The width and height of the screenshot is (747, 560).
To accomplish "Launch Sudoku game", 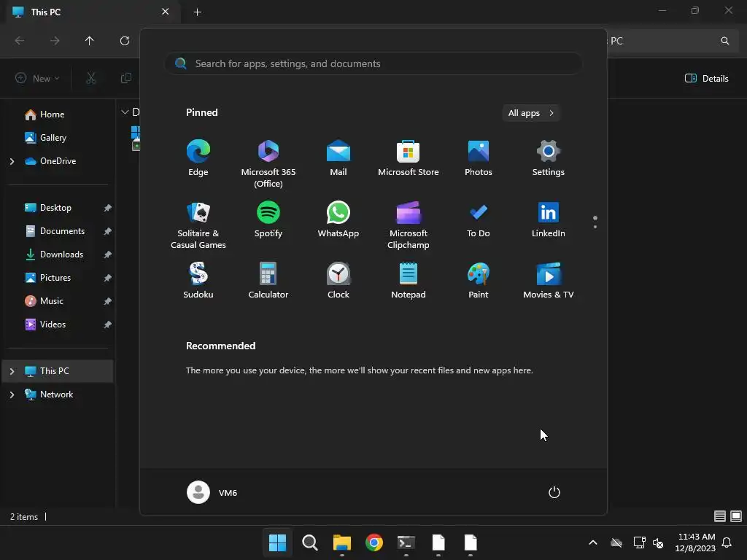I will pos(198,281).
